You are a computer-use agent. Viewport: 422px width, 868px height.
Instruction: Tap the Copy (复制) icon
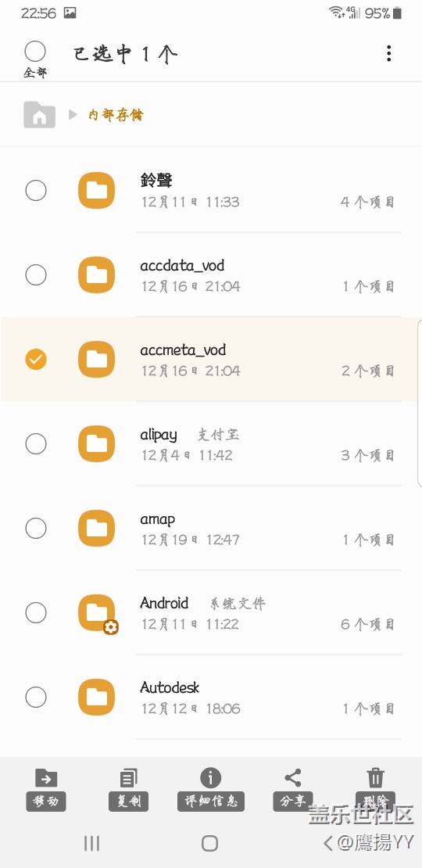click(x=128, y=778)
